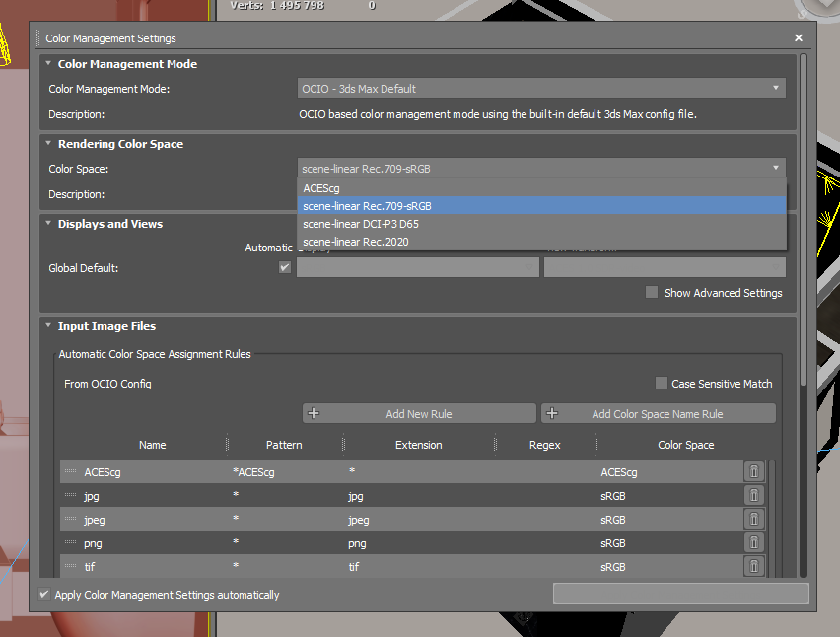Delete the tif rule with trash icon
Viewport: 840px width, 637px height.
point(754,566)
